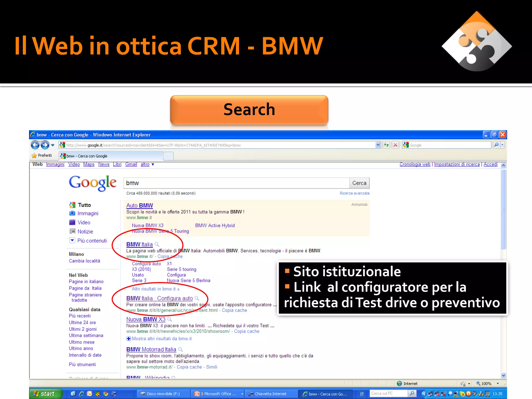The image size is (532, 399).
Task: Click 'Pagine in italiano' filter
Action: coord(86,282)
